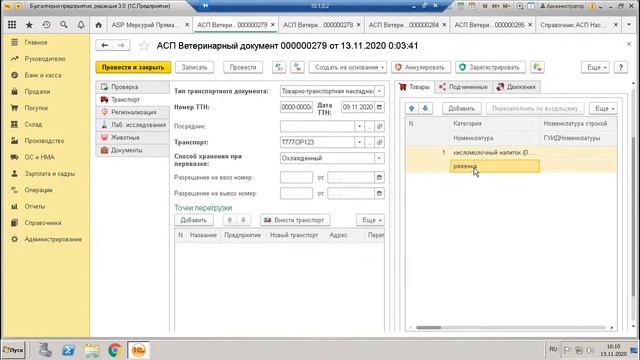Open the History clock icon
Image resolution: width=640 pixels, height=360 pixels.
pos(47,25)
